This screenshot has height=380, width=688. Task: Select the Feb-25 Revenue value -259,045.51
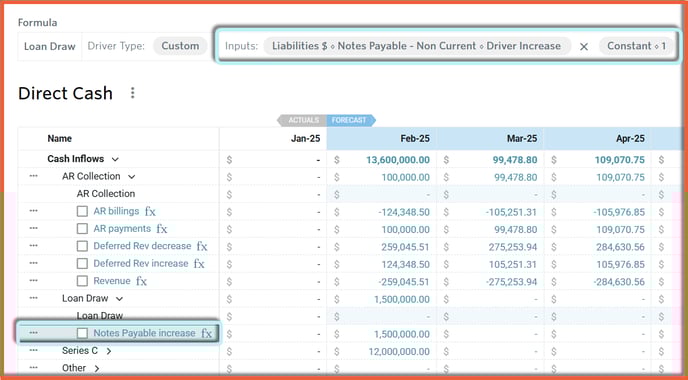(404, 282)
